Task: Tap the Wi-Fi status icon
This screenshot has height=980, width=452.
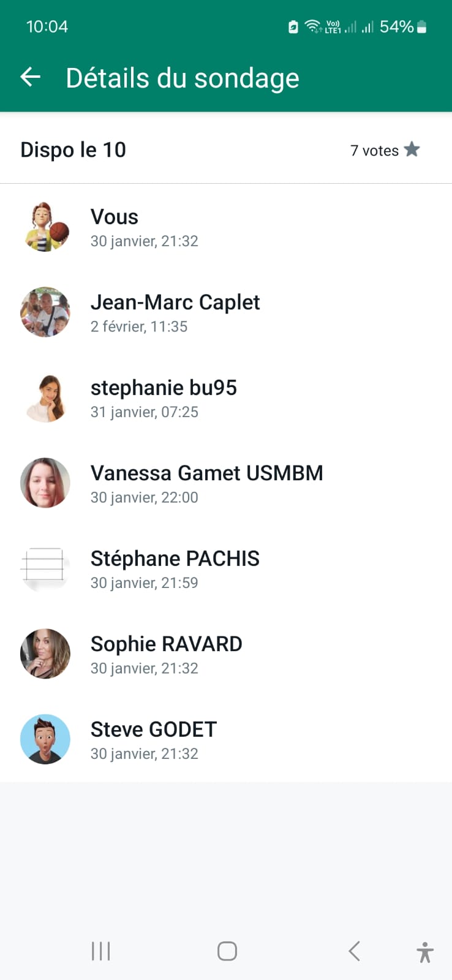Action: coord(312,26)
